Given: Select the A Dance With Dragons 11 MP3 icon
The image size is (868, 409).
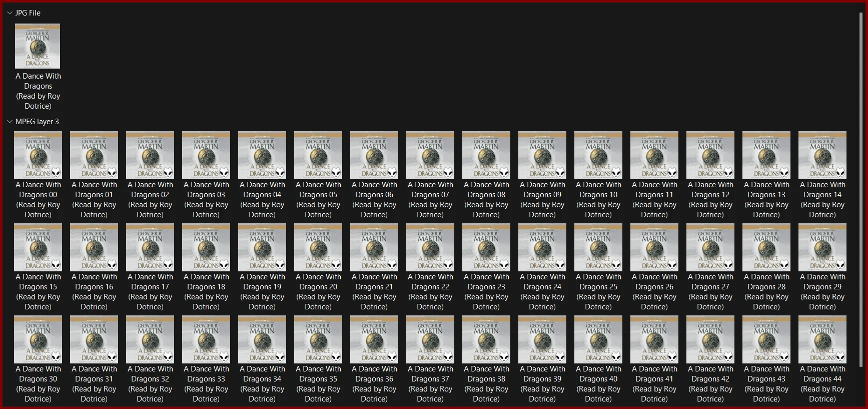Looking at the screenshot, I should click(x=654, y=155).
